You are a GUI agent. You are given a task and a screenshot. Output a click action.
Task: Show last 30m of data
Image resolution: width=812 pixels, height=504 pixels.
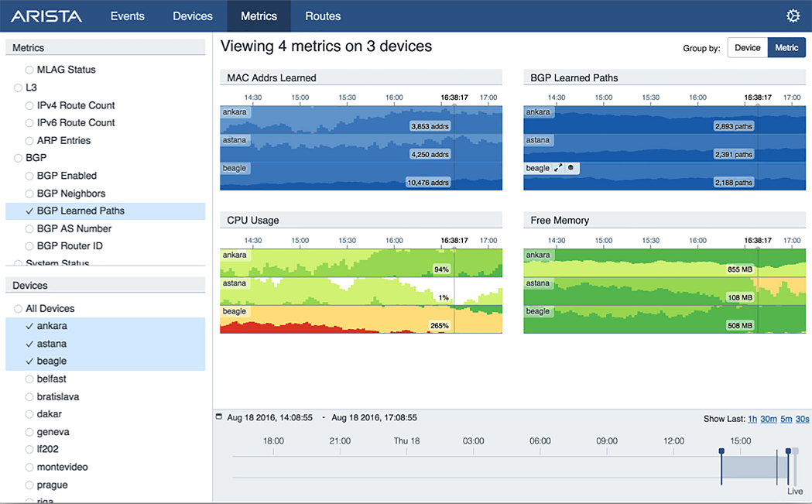(x=768, y=419)
